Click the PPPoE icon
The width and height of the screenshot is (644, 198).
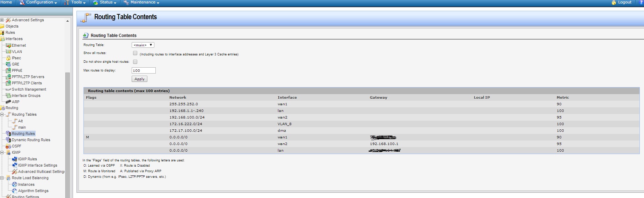[x=8, y=70]
